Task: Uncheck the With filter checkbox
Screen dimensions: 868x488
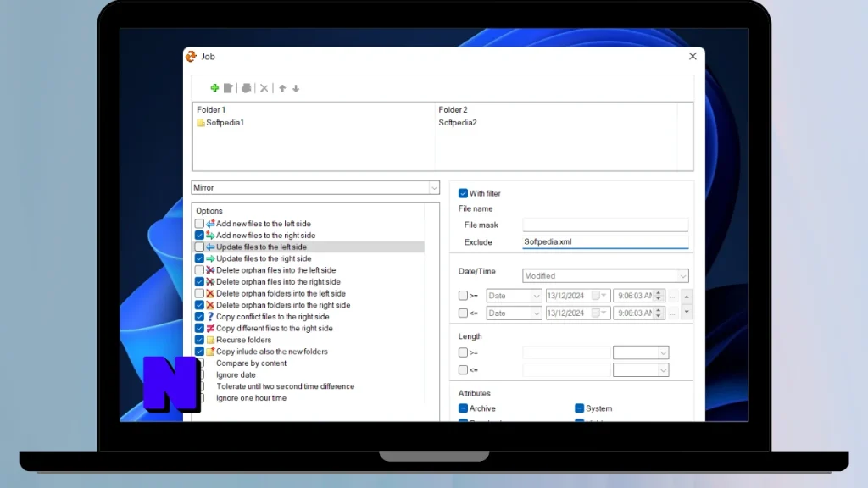Action: (463, 193)
